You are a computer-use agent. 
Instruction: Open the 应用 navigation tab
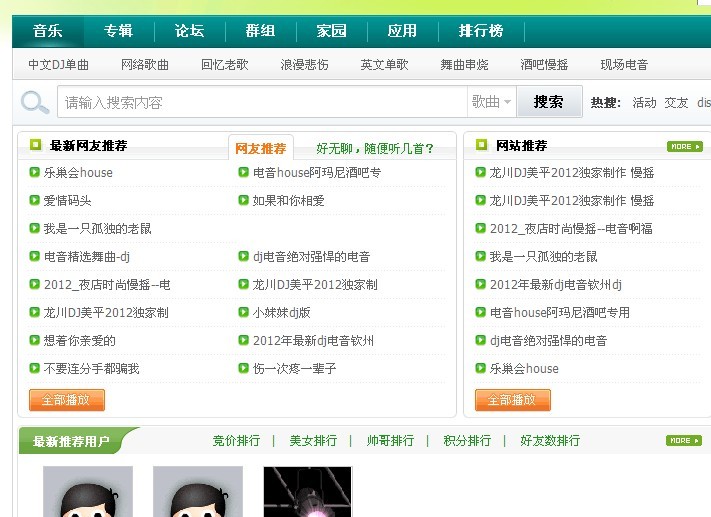[x=402, y=31]
